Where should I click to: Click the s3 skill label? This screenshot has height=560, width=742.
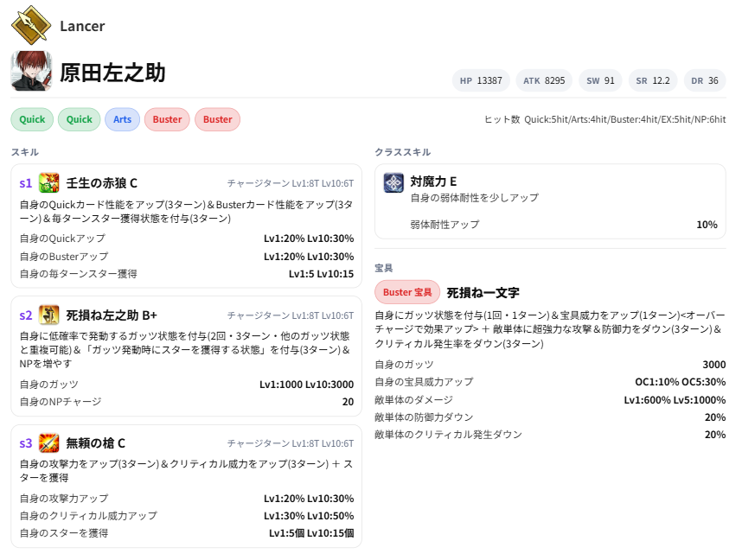point(26,443)
